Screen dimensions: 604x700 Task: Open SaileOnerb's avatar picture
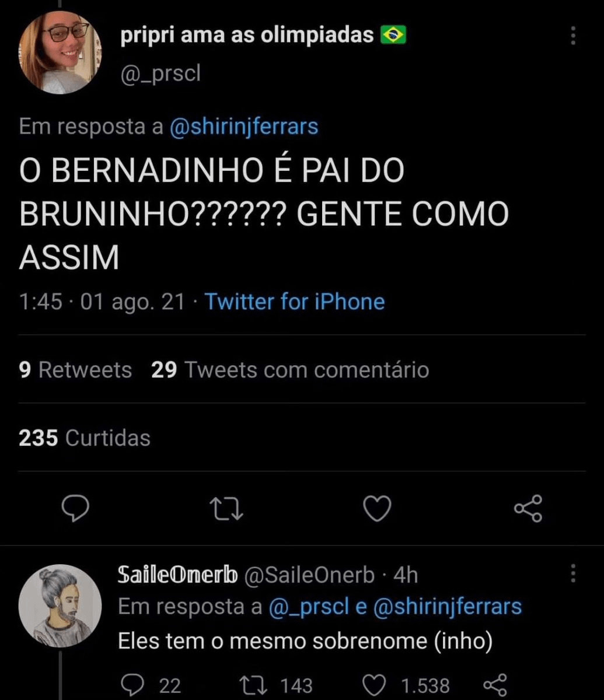click(60, 604)
